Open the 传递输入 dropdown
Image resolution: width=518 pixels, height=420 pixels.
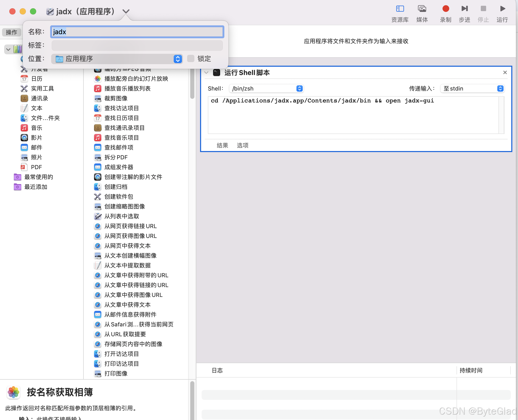tap(472, 88)
